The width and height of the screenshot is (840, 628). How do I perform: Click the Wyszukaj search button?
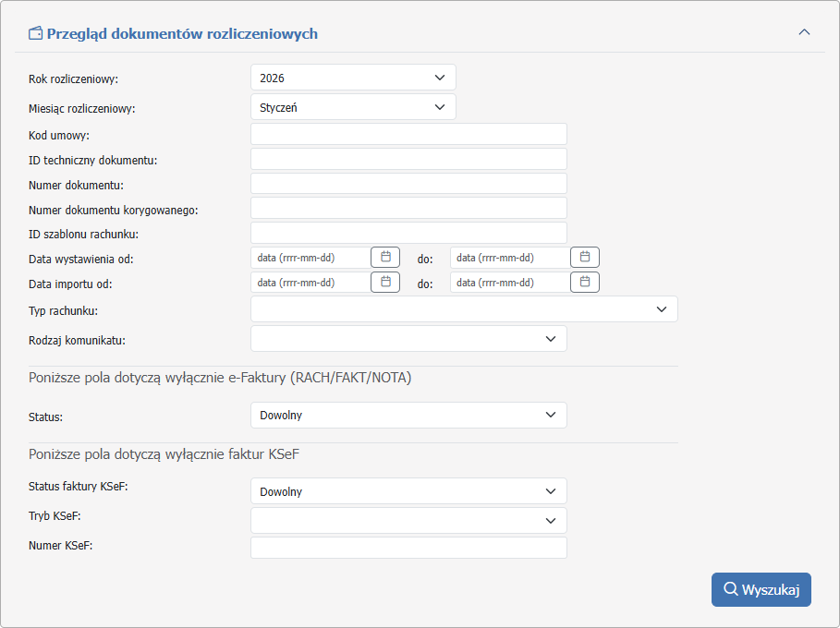tap(761, 589)
